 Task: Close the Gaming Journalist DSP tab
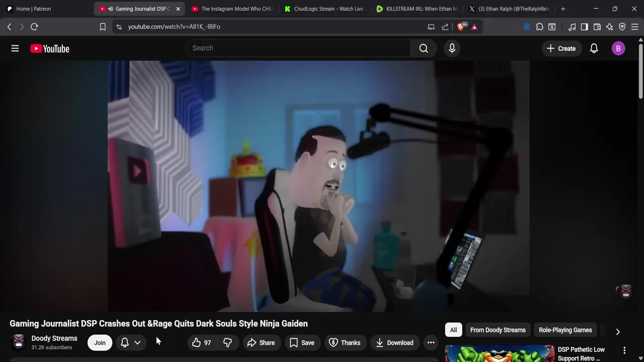pyautogui.click(x=178, y=9)
